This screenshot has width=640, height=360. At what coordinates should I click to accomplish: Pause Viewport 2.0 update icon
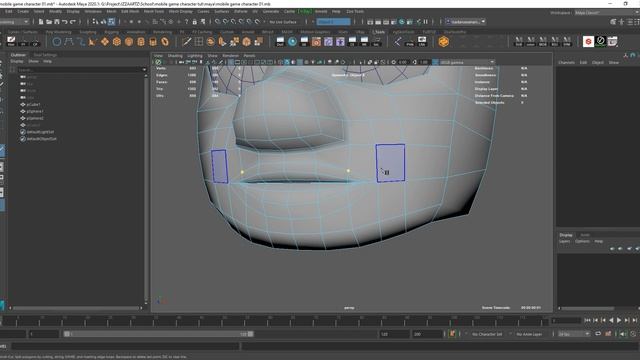pyautogui.click(x=426, y=22)
